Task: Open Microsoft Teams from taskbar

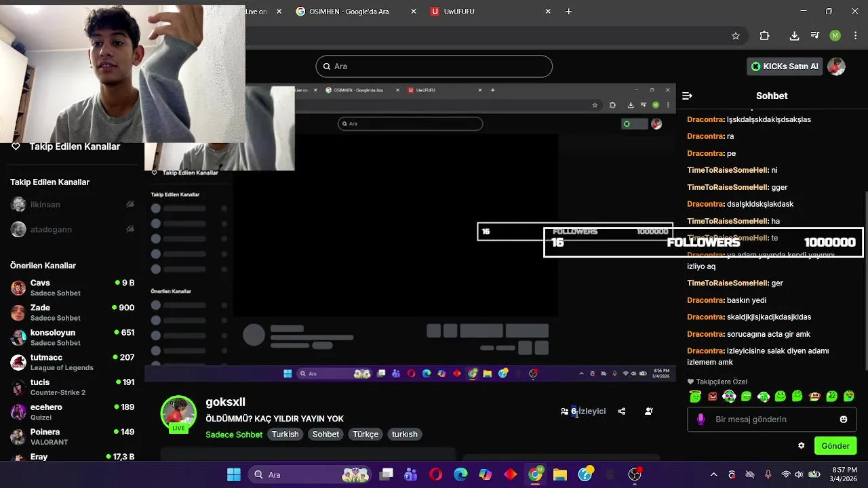Action: click(x=410, y=474)
